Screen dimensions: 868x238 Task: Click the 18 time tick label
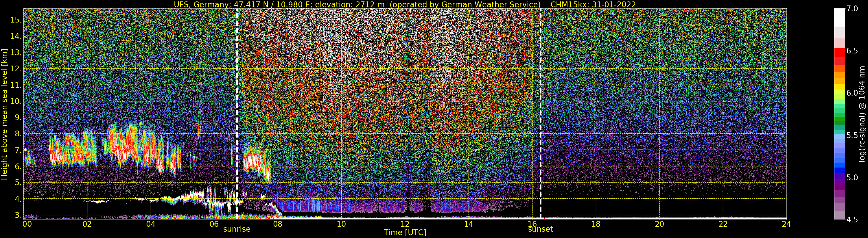tap(596, 224)
